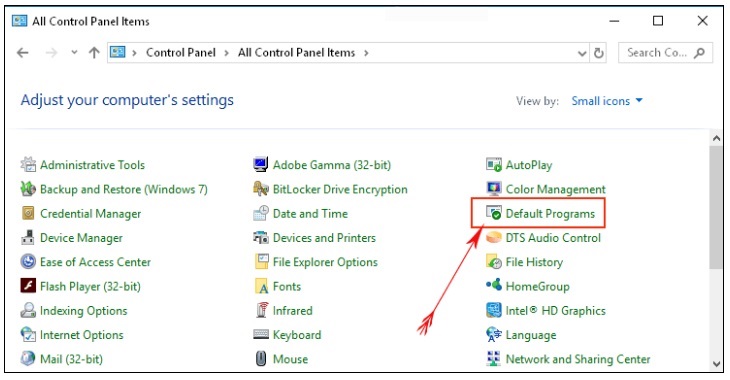Click the Flash Player icon
The image size is (730, 380).
(28, 285)
